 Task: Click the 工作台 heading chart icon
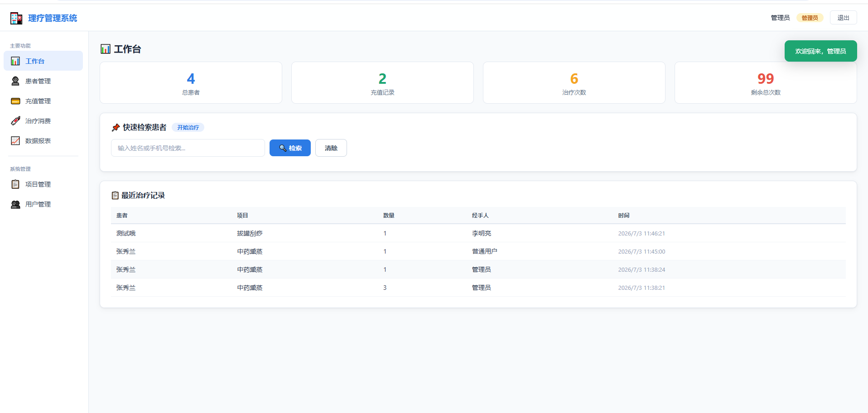(x=106, y=49)
